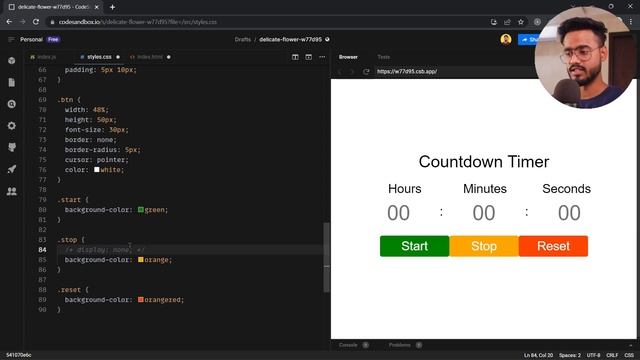640x360 pixels.
Task: Refresh the sandbox preview
Action: (x=366, y=71)
